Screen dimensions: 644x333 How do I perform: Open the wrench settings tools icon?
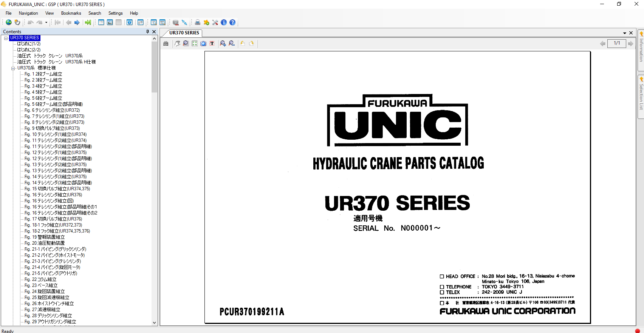pyautogui.click(x=215, y=23)
